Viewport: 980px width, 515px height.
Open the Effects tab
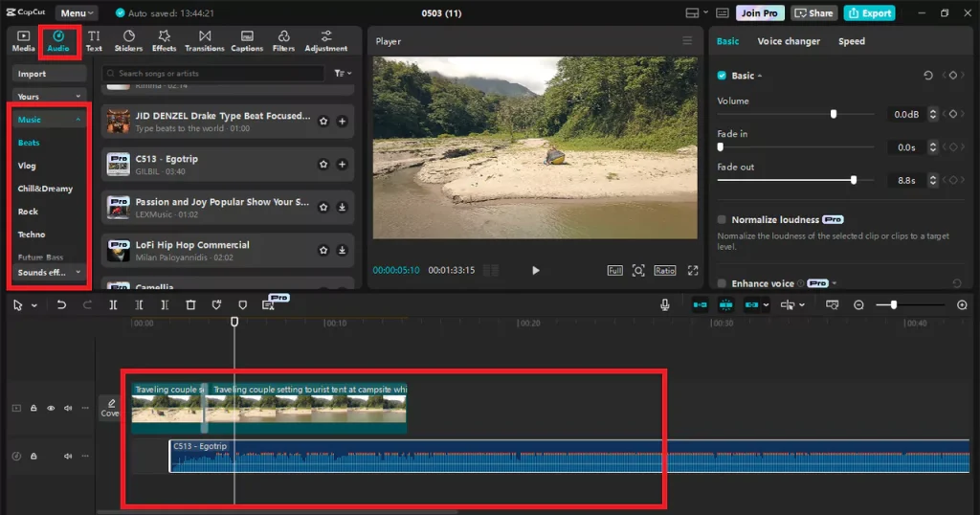(164, 40)
